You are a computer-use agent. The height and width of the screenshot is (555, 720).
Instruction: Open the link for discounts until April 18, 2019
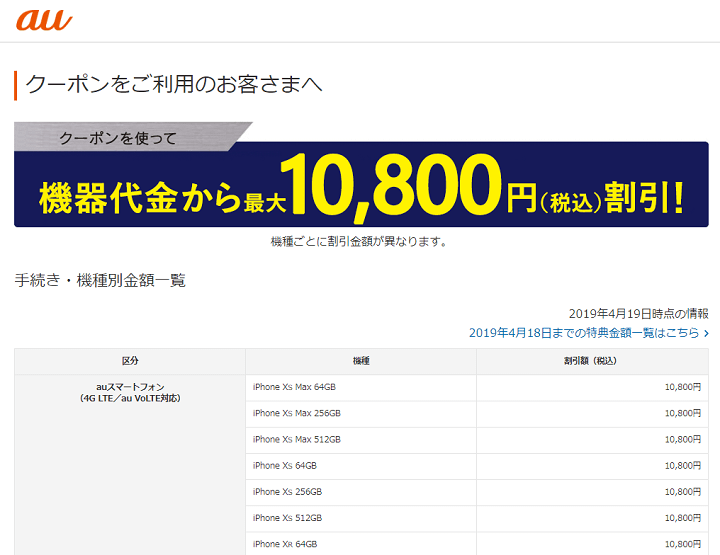[x=589, y=333]
